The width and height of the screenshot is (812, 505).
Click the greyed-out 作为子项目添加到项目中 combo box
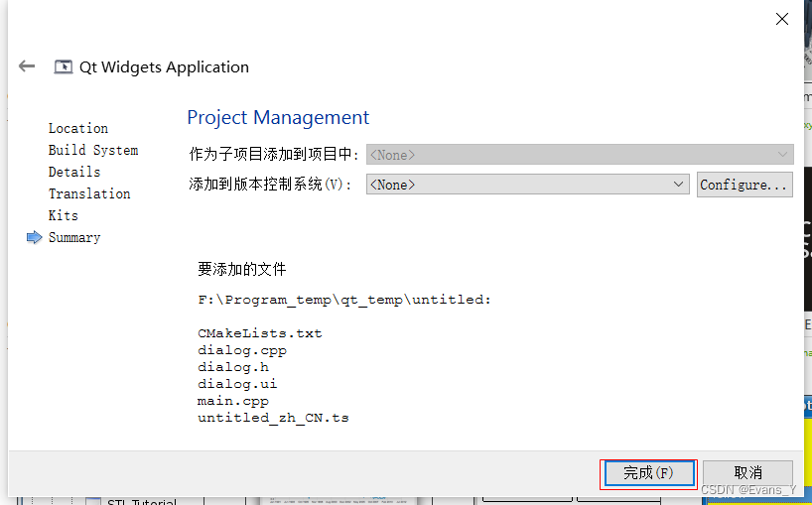tap(580, 155)
